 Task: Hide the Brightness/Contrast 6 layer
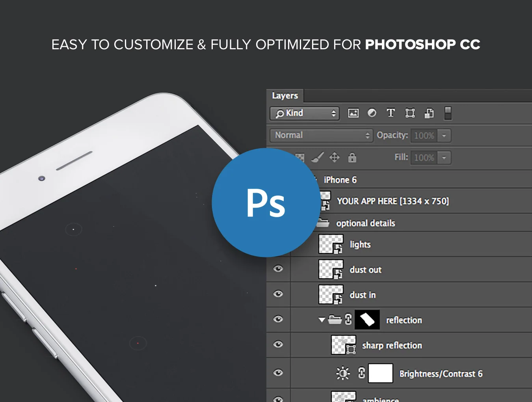click(278, 373)
